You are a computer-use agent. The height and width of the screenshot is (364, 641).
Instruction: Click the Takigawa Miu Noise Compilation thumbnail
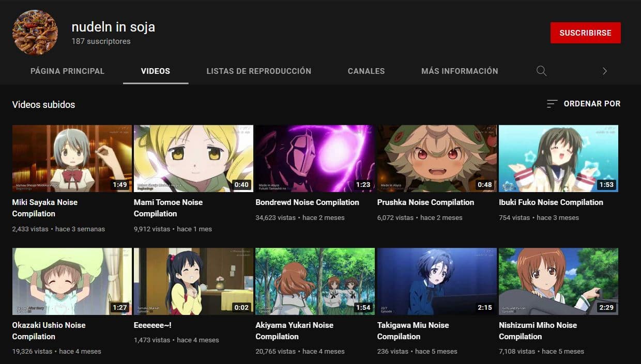(x=436, y=281)
